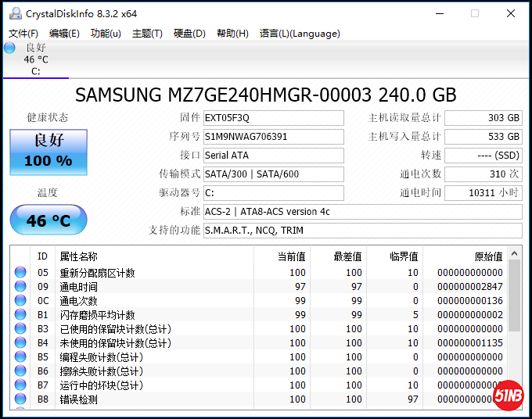Click the 良好 100 % health status button
The image size is (532, 419).
(x=49, y=152)
